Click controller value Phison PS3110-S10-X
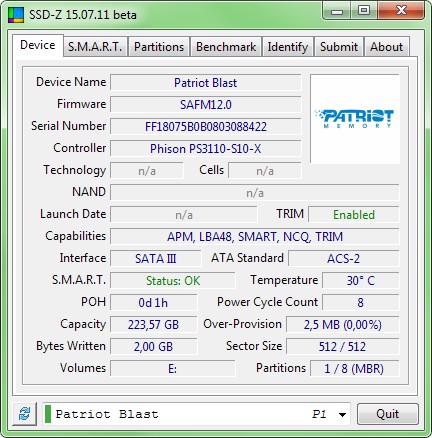Screen dimensions: 432x438 [x=206, y=149]
